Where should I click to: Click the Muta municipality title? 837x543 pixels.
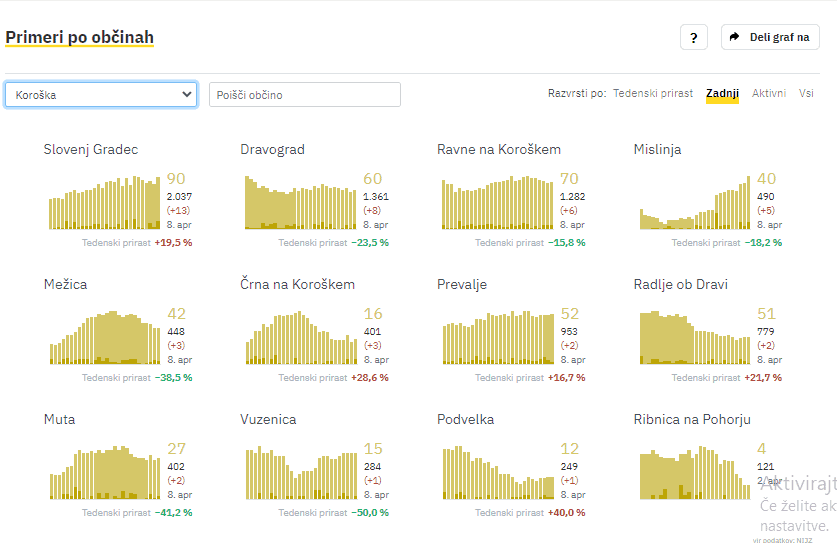point(59,420)
